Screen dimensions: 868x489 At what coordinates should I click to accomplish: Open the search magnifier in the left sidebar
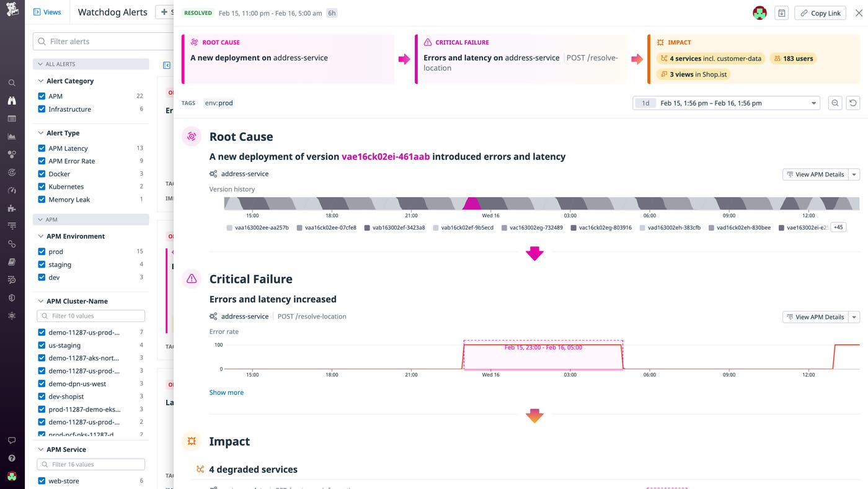click(x=12, y=83)
